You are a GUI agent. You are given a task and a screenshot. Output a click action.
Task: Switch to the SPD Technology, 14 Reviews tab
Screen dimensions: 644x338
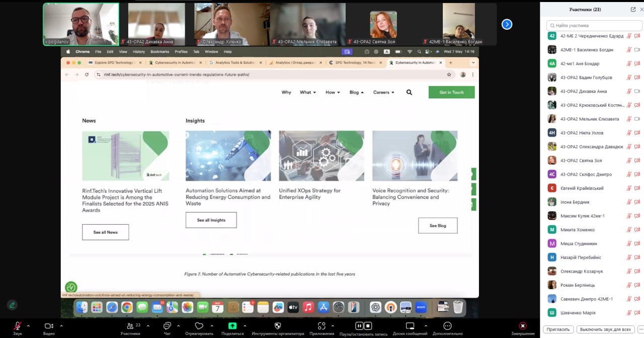tap(355, 63)
